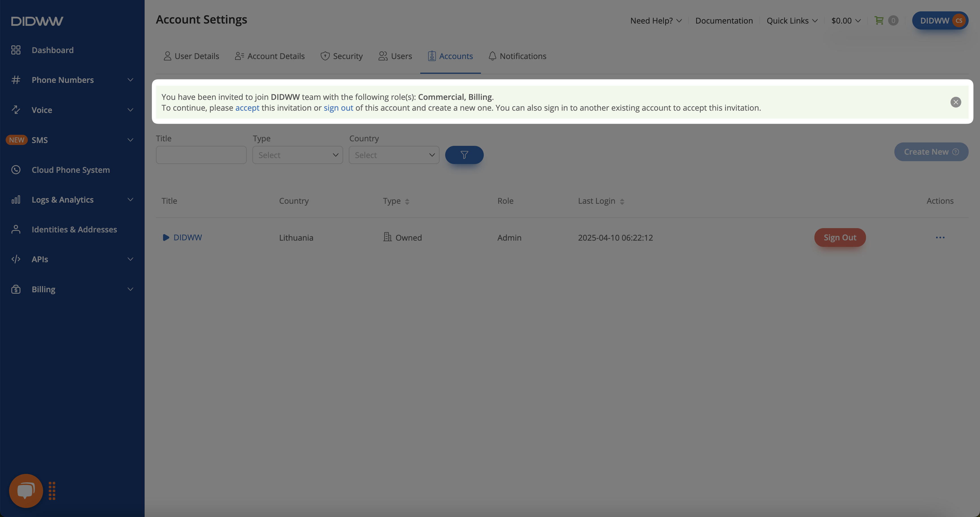Sort by the Type column header
Screen dimensions: 980x517
point(396,201)
